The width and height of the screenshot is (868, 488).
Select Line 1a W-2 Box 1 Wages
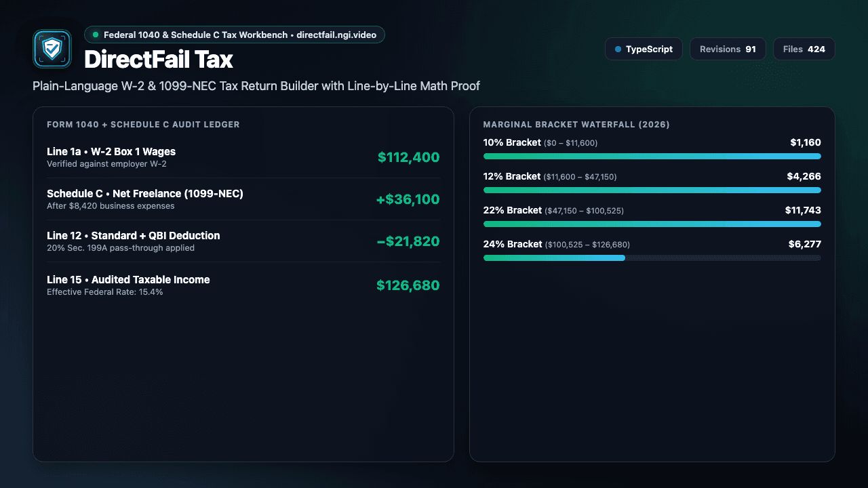[243, 157]
